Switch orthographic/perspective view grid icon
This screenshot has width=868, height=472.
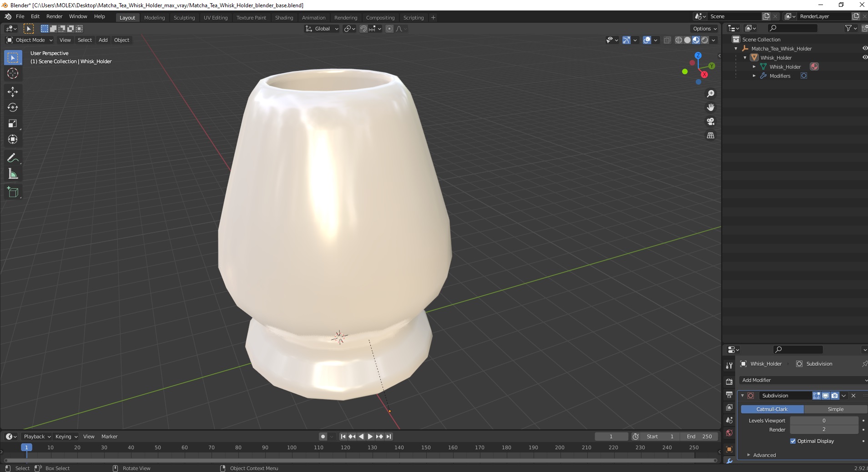tap(710, 136)
